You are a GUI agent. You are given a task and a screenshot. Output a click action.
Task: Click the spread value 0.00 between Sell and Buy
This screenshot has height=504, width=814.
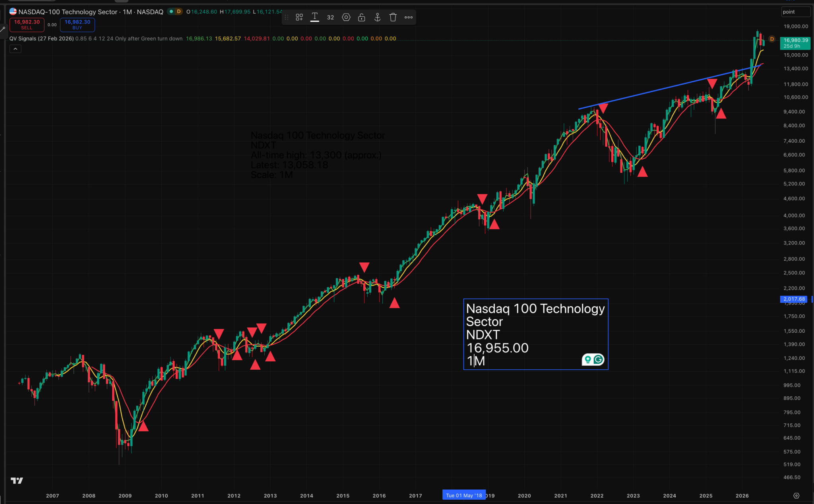pos(52,25)
